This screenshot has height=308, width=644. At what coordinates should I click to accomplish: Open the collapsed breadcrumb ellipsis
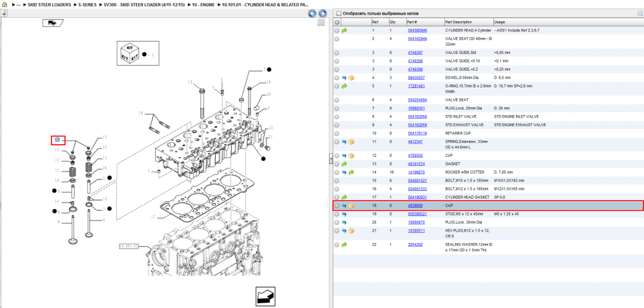tap(18, 5)
